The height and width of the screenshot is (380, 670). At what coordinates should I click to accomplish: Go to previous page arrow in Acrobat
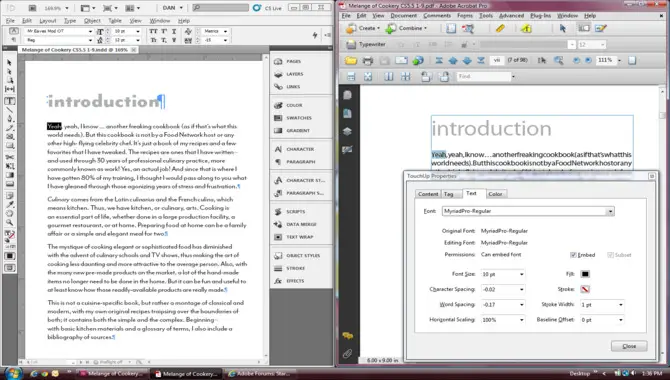coord(453,61)
